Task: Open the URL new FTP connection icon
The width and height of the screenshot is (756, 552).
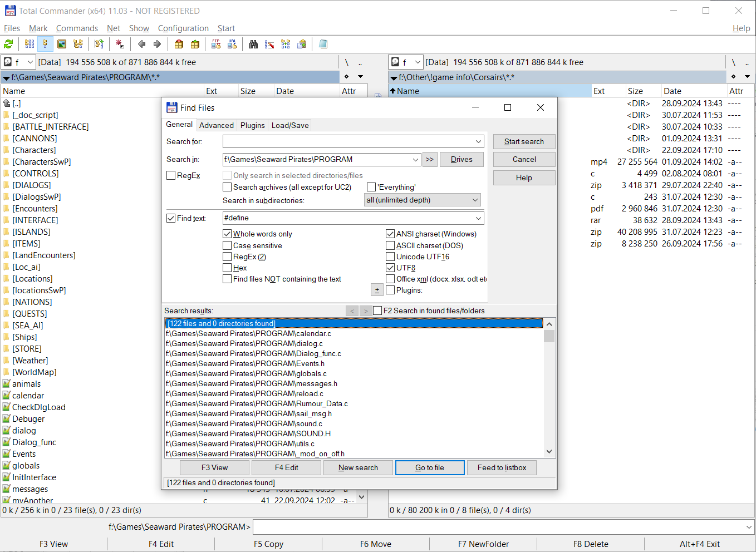Action: pyautogui.click(x=232, y=45)
